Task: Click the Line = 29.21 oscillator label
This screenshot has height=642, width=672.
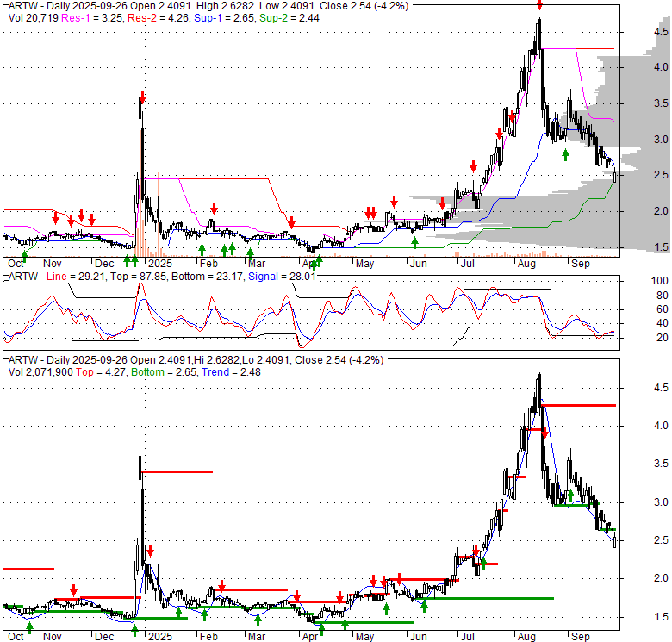Action: (x=76, y=277)
